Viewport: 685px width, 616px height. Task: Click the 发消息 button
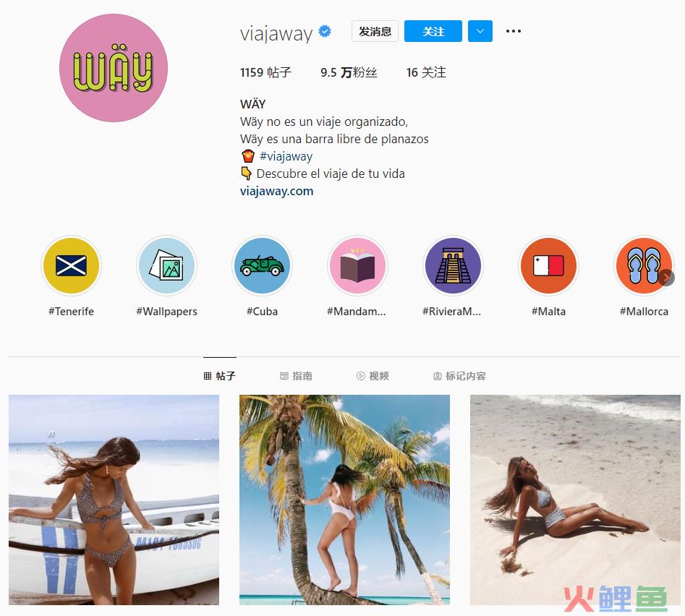(x=375, y=31)
